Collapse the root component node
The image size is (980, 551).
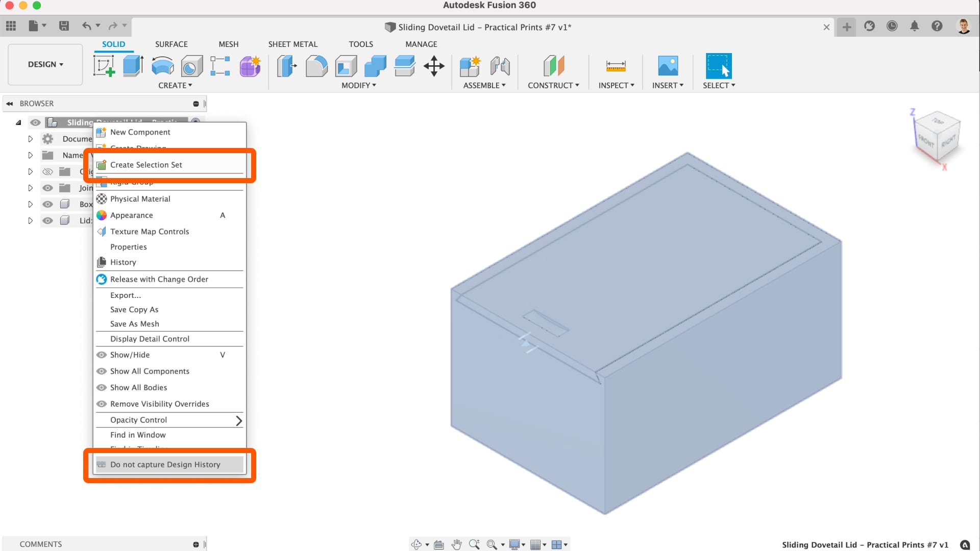(18, 122)
